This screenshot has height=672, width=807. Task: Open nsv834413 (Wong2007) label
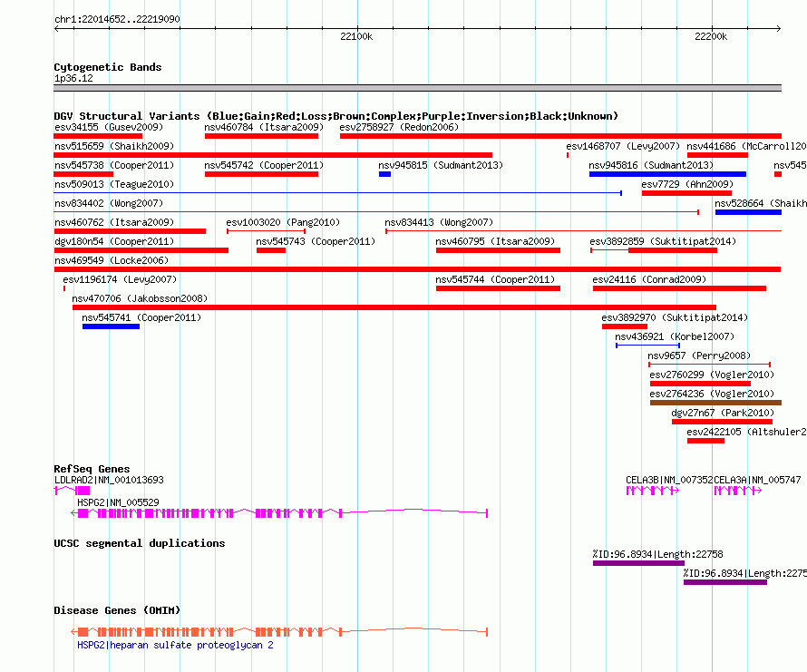click(439, 222)
